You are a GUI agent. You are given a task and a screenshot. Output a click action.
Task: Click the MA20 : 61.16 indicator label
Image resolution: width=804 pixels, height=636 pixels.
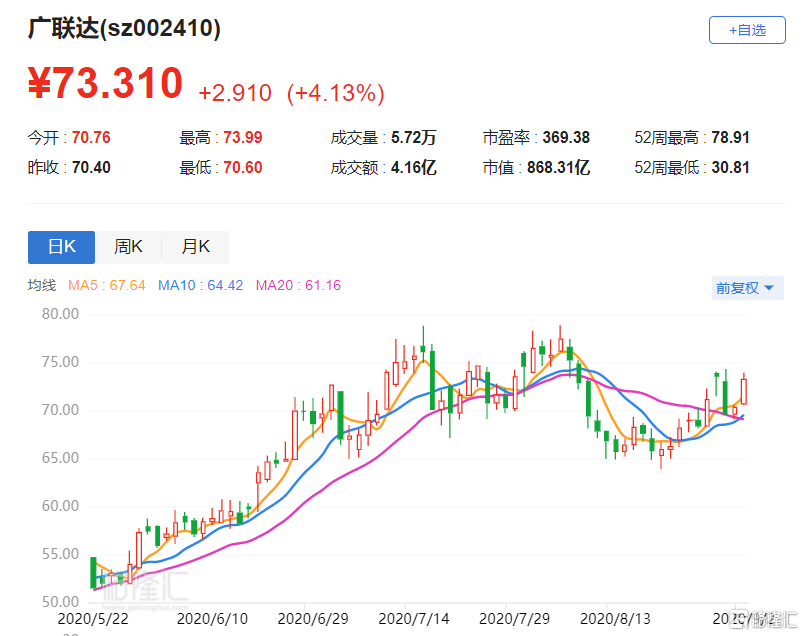tap(298, 285)
